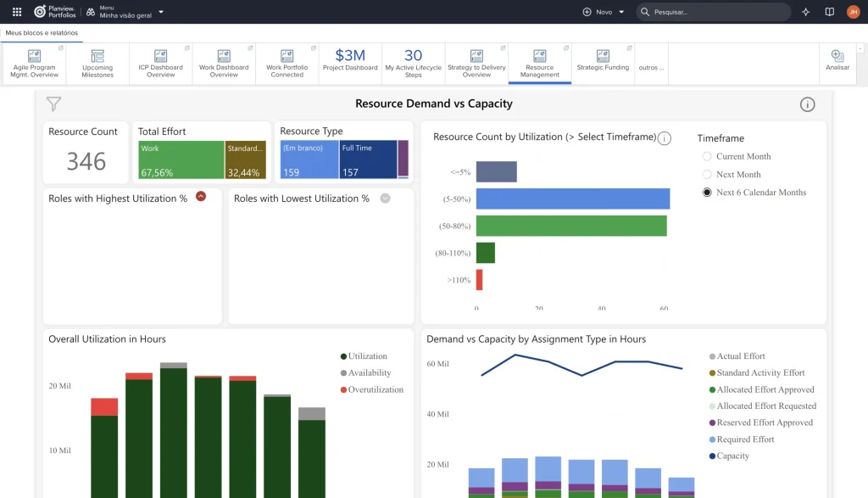This screenshot has height=498, width=868.
Task: Toggle Reserved Effort Approved legend item
Action: click(x=761, y=422)
